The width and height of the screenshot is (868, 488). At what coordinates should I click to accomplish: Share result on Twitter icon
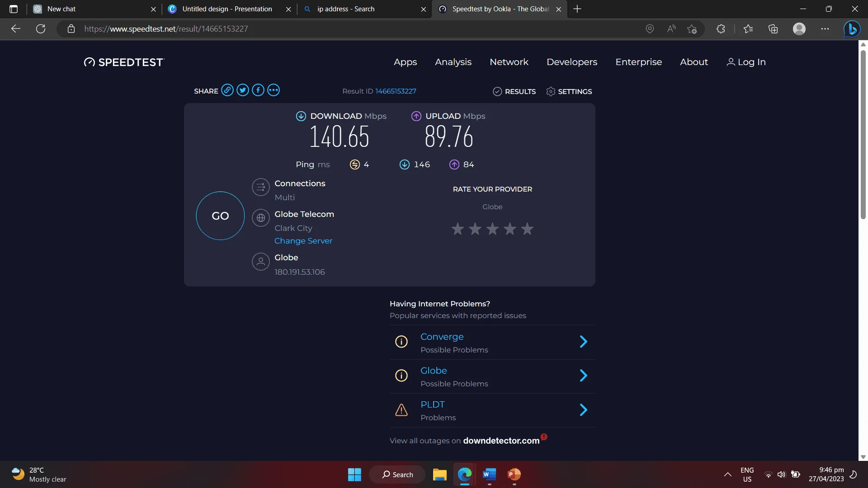click(x=243, y=90)
